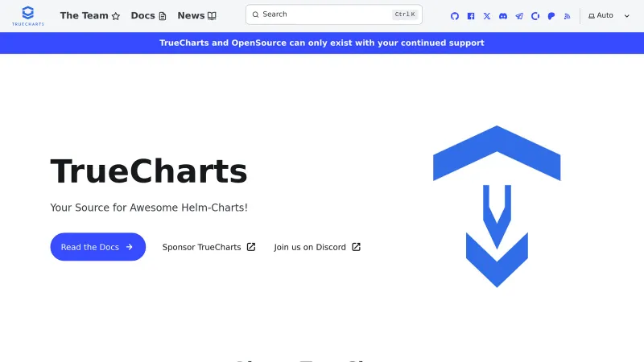Open the News navigation item
The image size is (644, 362).
point(197,15)
